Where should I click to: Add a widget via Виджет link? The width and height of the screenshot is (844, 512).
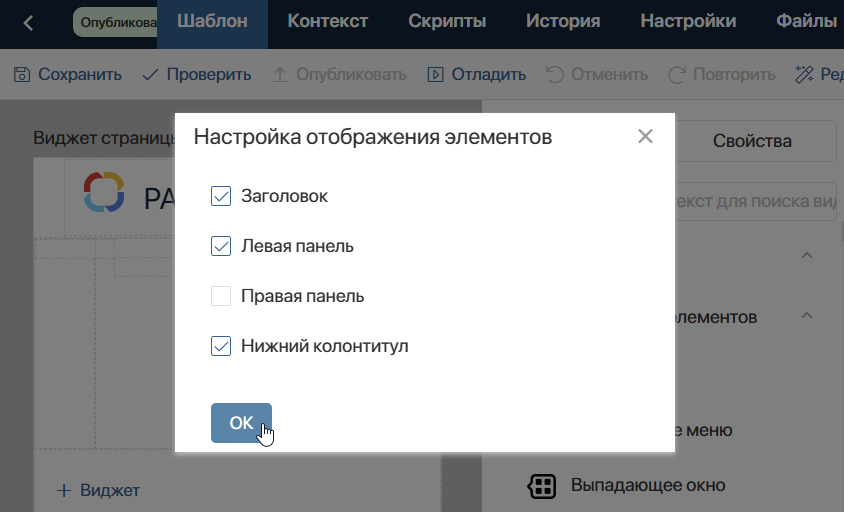click(99, 490)
